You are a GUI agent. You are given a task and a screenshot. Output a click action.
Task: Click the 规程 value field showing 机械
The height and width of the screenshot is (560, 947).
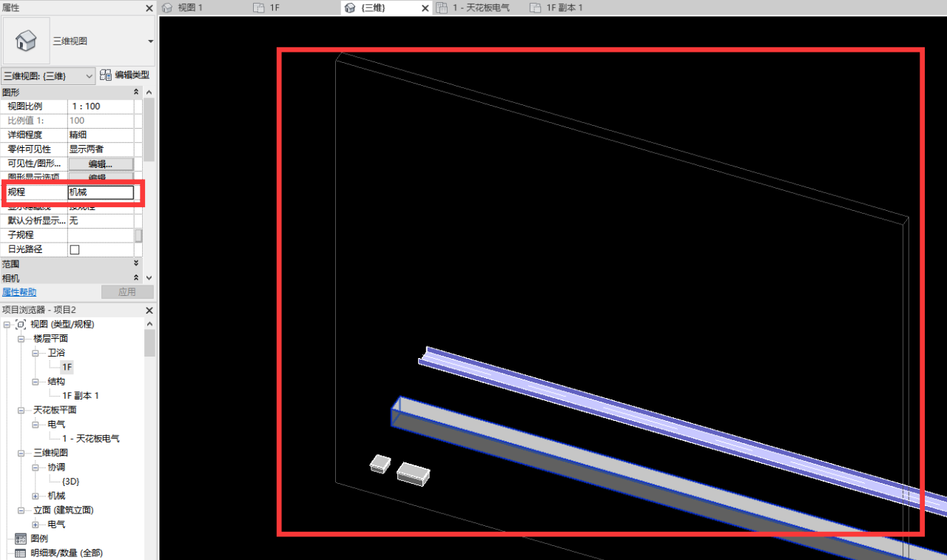pyautogui.click(x=101, y=192)
